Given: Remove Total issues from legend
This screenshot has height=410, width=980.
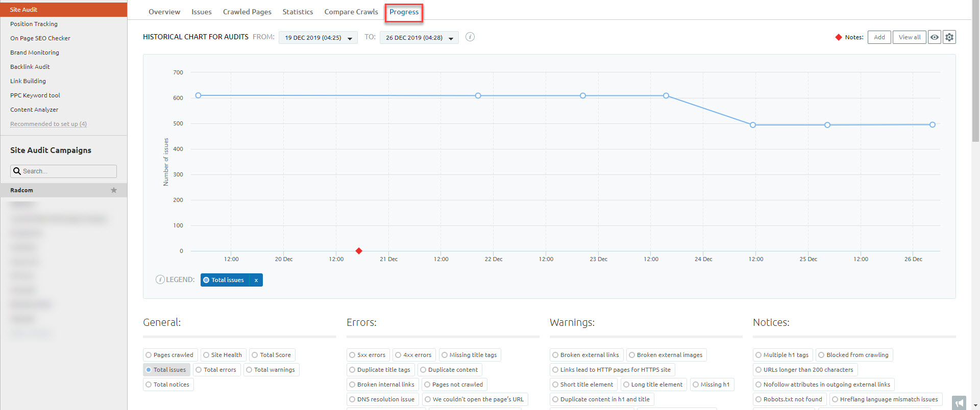Looking at the screenshot, I should tap(256, 280).
